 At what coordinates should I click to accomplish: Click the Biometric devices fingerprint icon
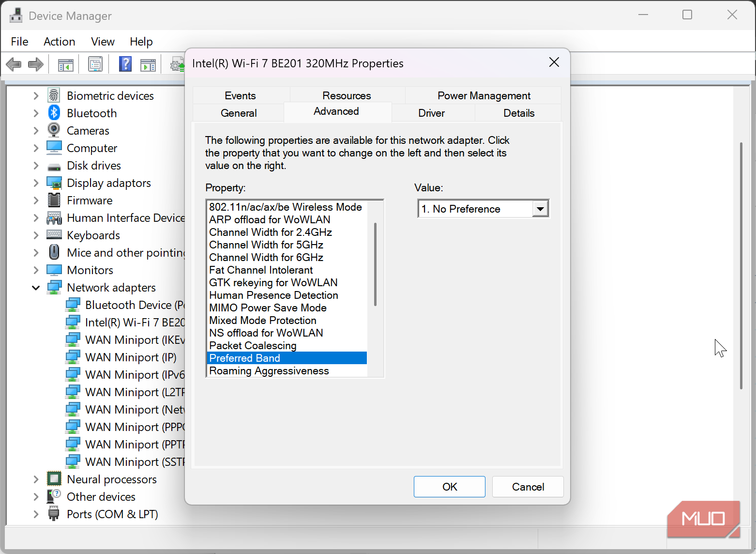pyautogui.click(x=54, y=95)
